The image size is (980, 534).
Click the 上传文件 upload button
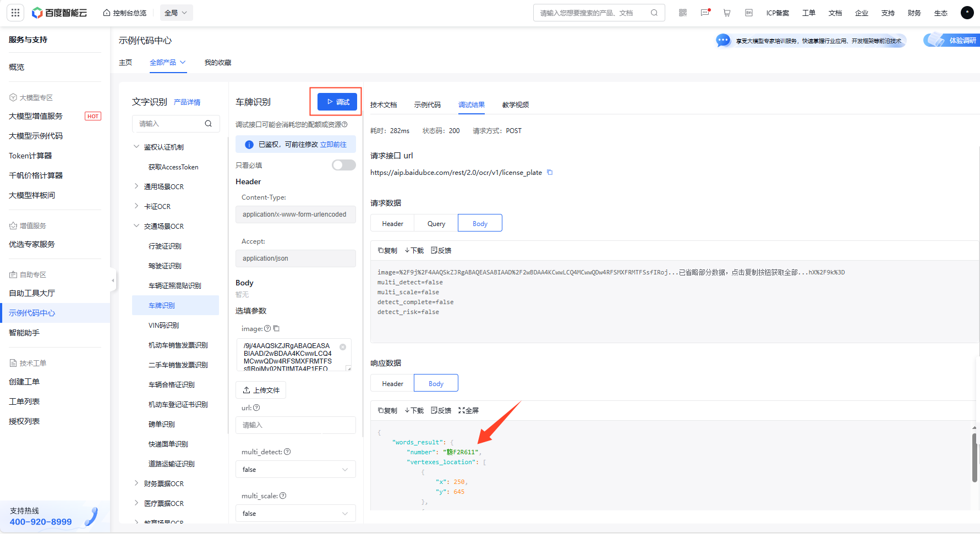pos(261,390)
